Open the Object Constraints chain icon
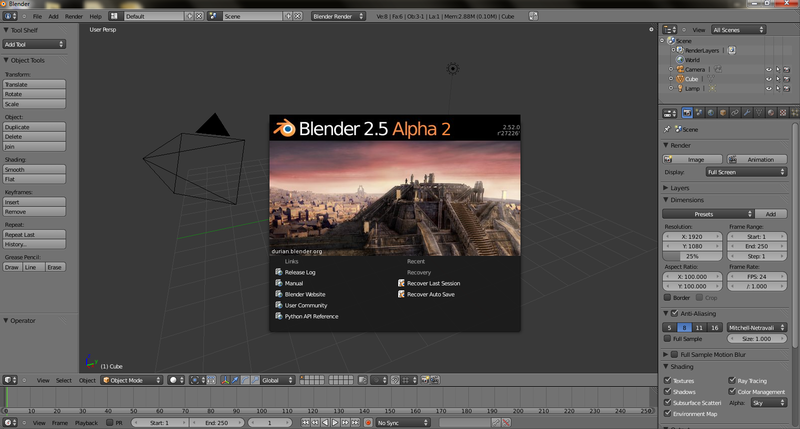The width and height of the screenshot is (800, 429). (735, 113)
